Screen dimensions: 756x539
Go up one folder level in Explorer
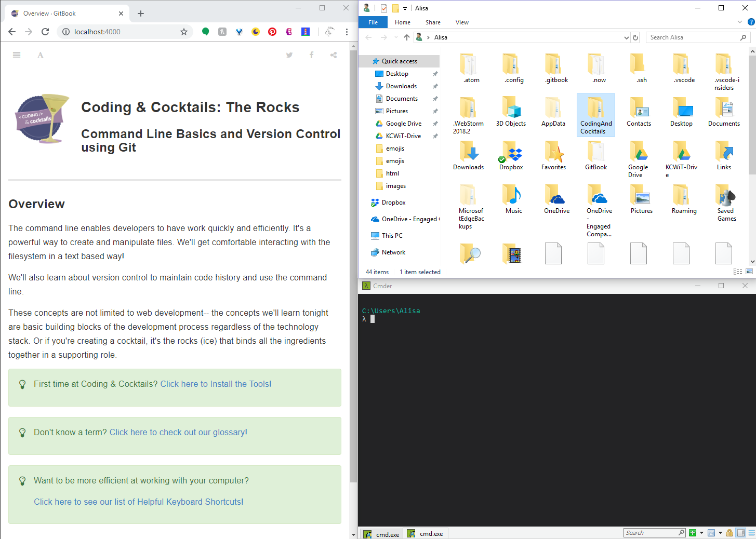click(x=407, y=37)
